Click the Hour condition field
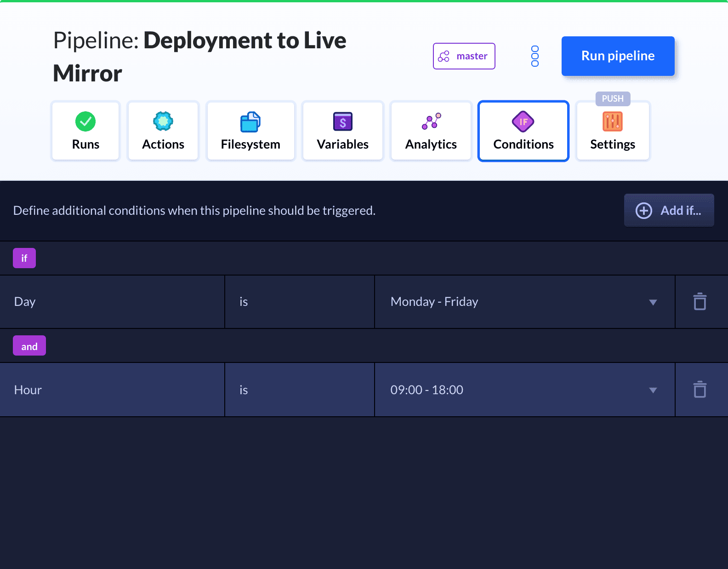728x569 pixels. [112, 390]
